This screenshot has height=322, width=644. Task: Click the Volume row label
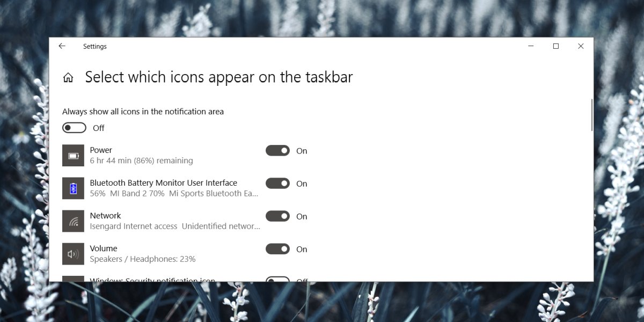pyautogui.click(x=103, y=248)
